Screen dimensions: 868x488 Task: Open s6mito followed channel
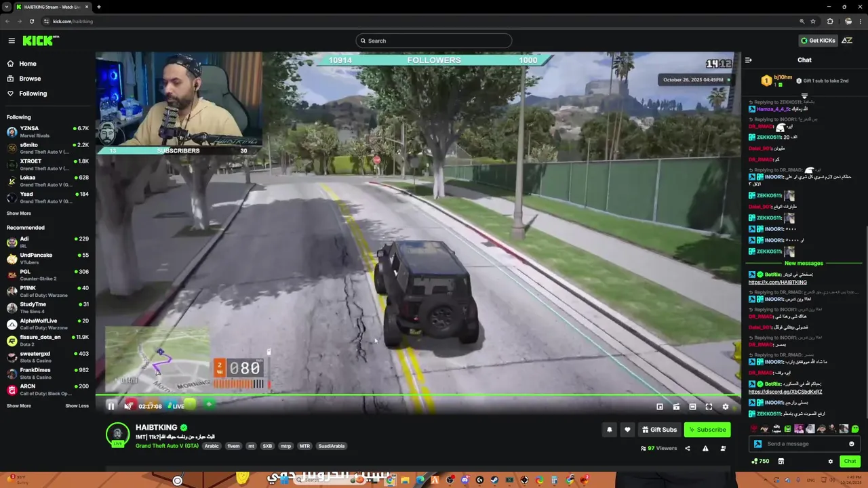[x=47, y=148]
